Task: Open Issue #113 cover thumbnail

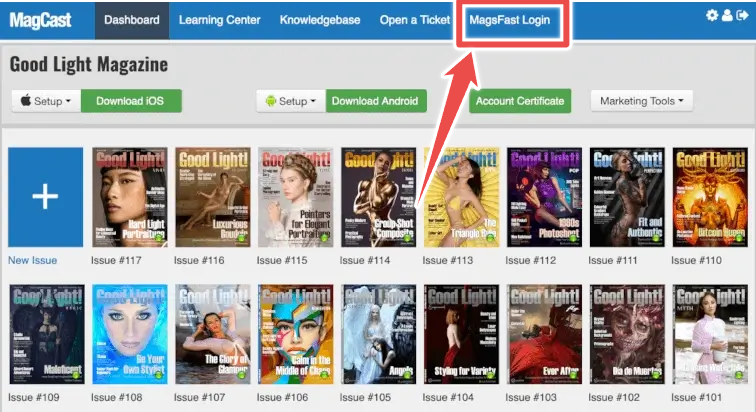Action: 461,197
